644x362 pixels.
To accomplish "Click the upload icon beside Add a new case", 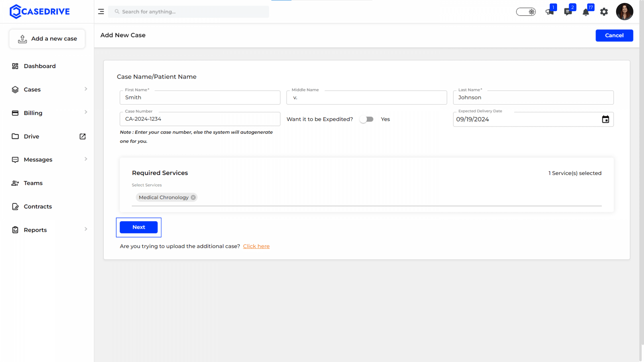I will [x=22, y=39].
